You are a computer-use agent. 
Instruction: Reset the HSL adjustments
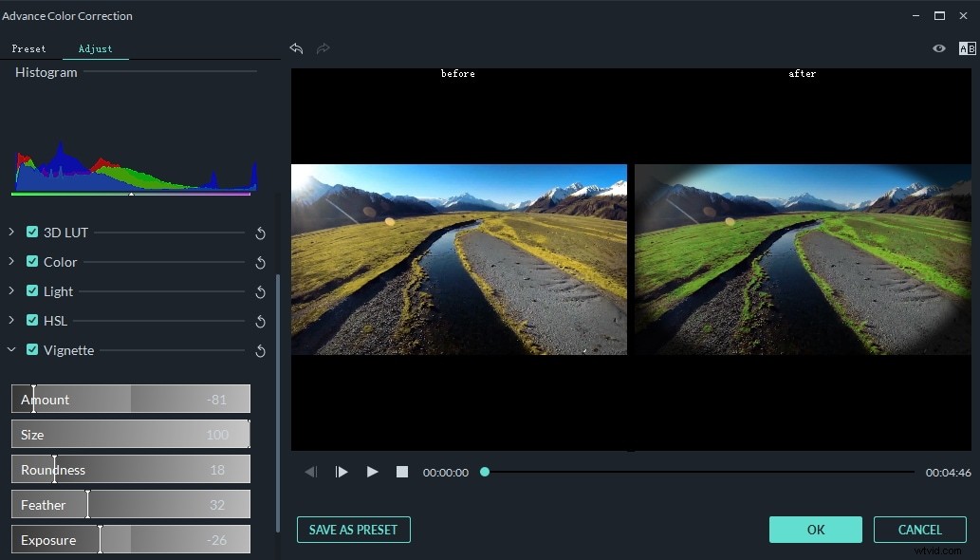261,321
